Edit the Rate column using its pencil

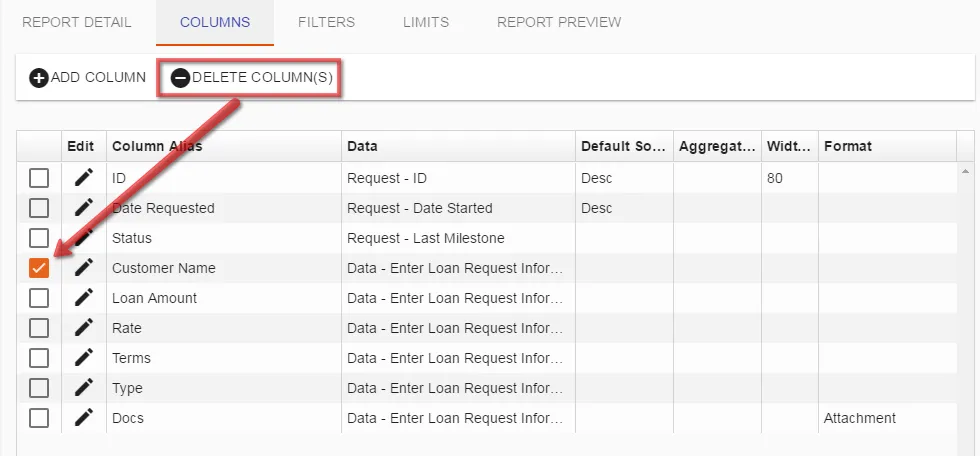(83, 328)
